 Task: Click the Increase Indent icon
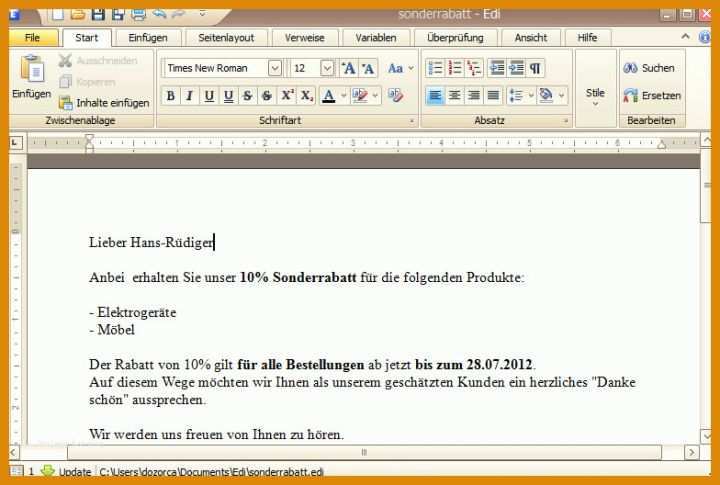516,68
